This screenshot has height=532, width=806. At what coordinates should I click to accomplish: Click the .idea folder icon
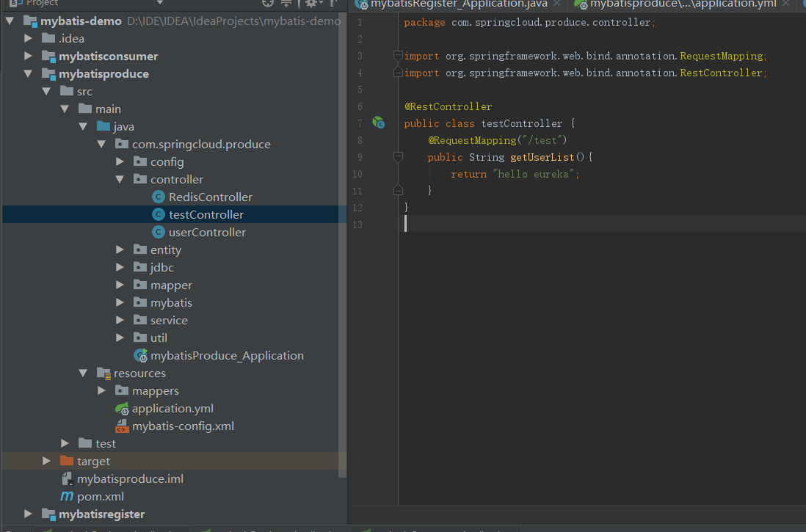tap(48, 39)
